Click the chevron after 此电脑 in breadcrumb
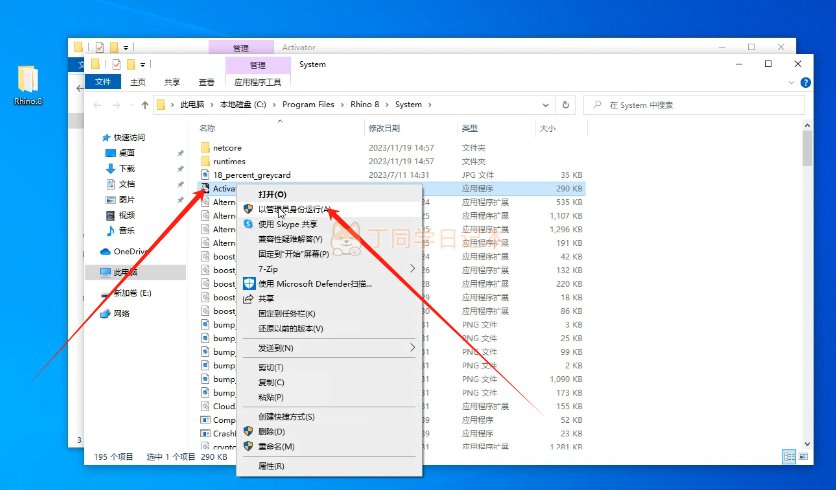Image resolution: width=836 pixels, height=490 pixels. [212, 105]
